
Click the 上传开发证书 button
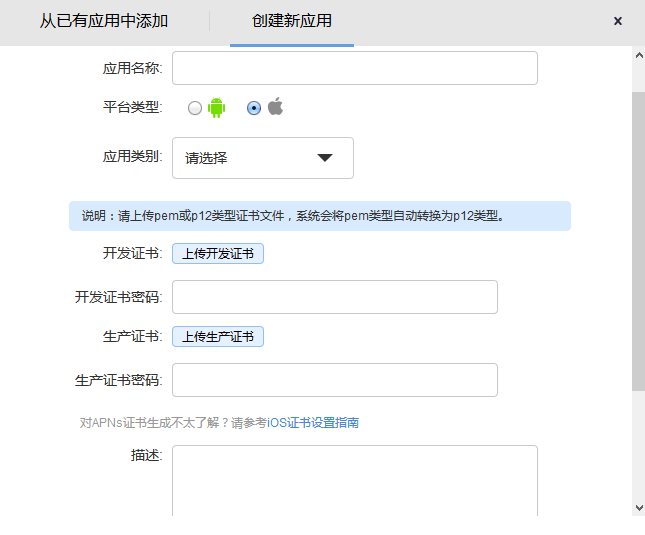click(x=218, y=254)
